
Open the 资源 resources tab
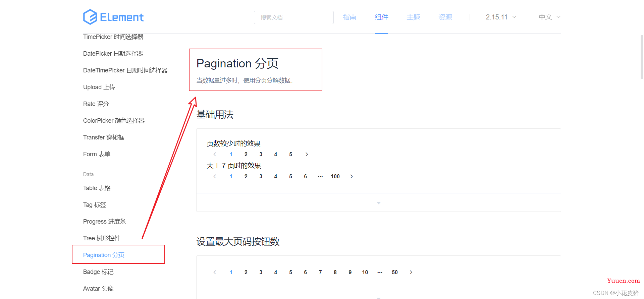pos(445,17)
